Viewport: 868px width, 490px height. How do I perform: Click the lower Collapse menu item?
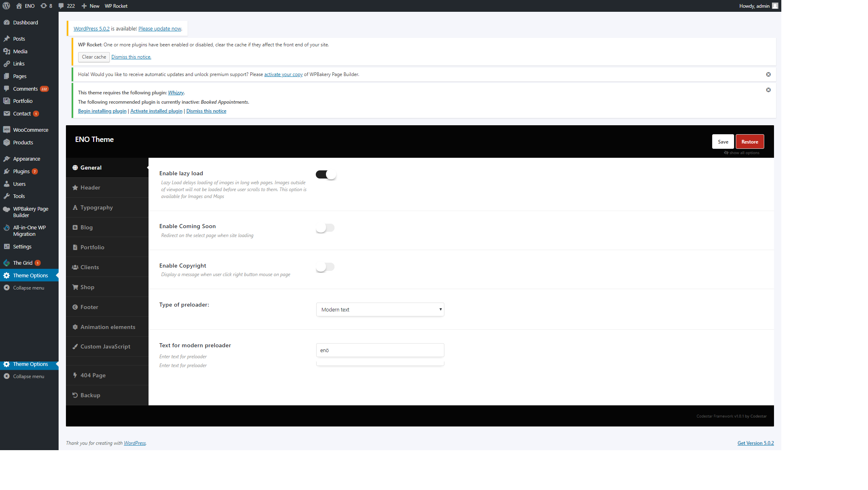coord(29,377)
